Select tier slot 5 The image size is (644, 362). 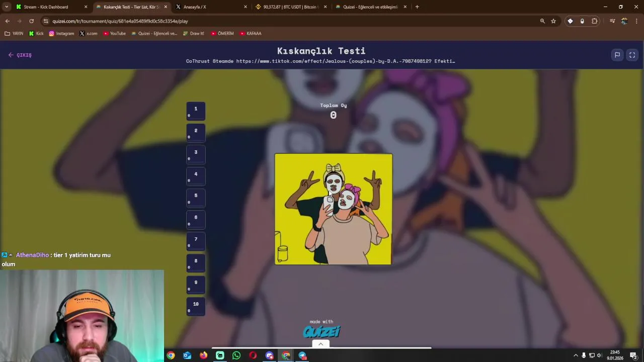[x=196, y=198]
